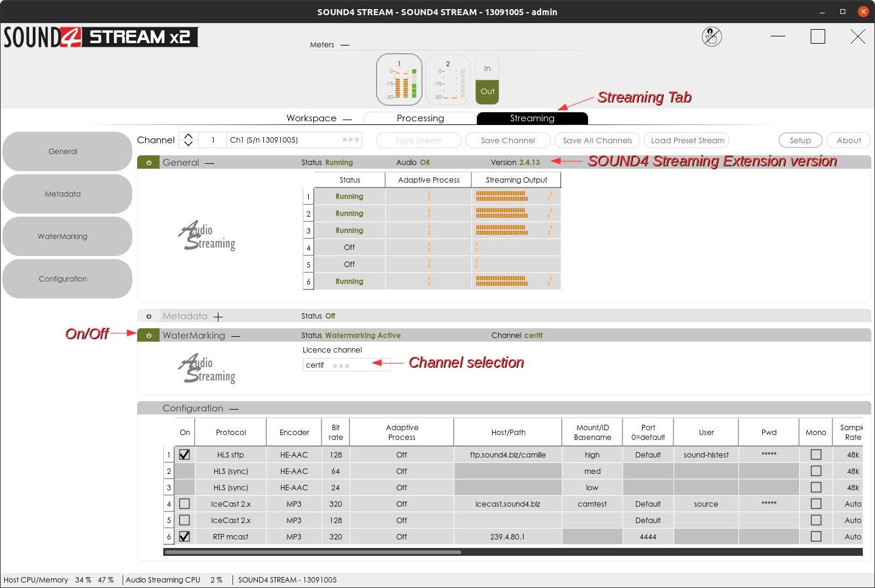This screenshot has width=875, height=588.
Task: Check Mono for the camtest IceCast row
Action: click(x=816, y=504)
